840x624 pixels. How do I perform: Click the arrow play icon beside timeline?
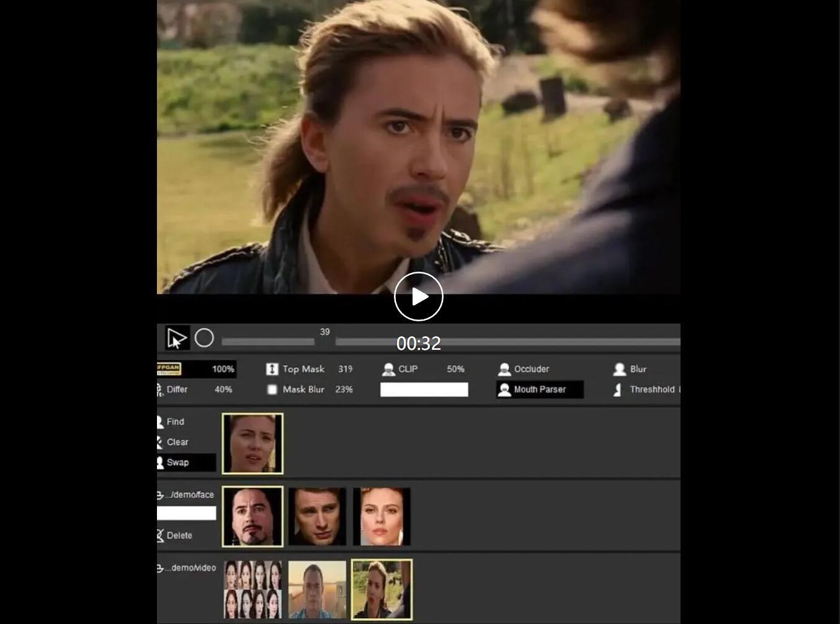(177, 339)
